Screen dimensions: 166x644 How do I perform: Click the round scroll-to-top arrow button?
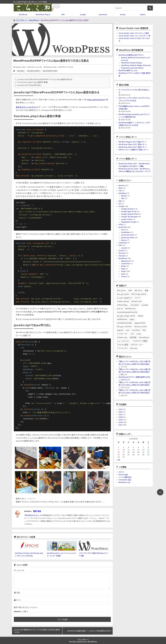pos(160,492)
